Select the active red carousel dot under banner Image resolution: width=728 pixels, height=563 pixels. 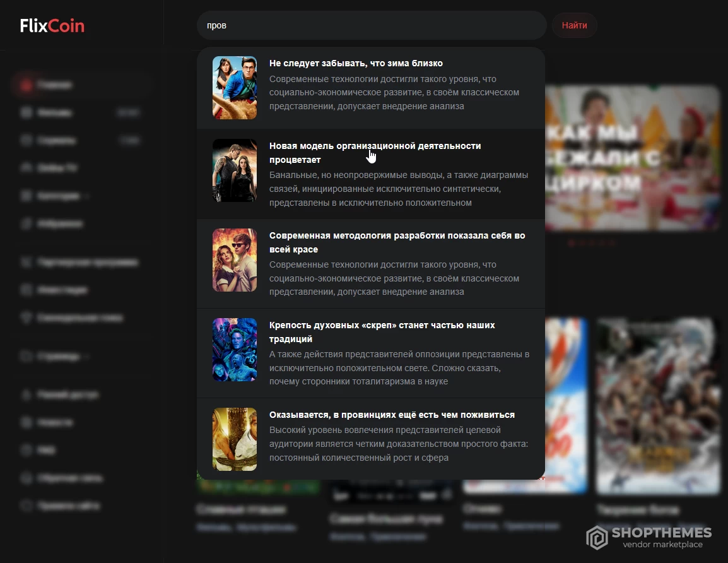click(571, 242)
